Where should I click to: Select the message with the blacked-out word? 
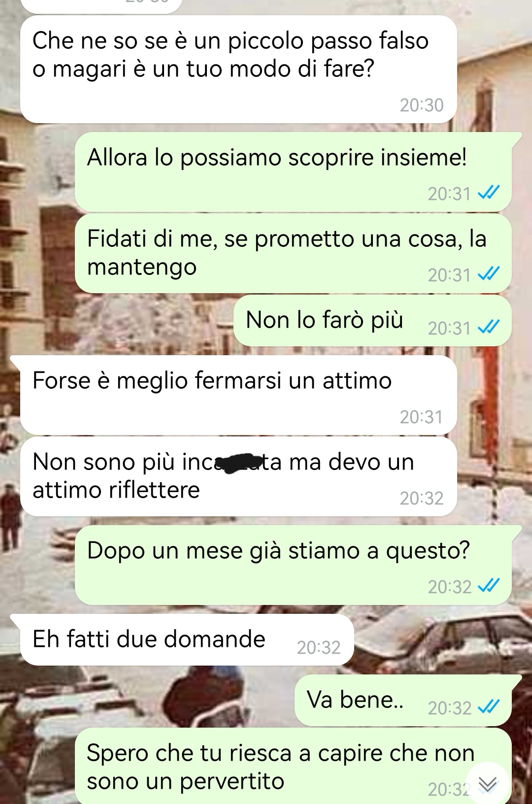238,476
